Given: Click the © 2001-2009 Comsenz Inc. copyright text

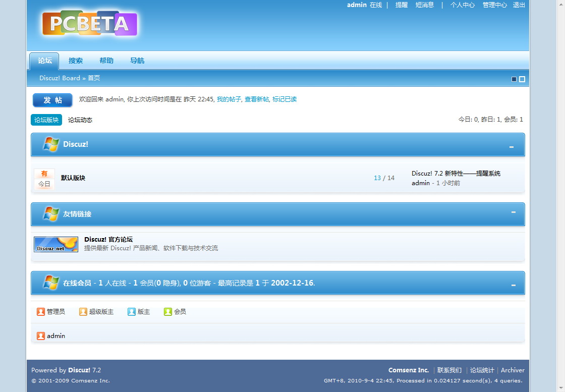Looking at the screenshot, I should pos(71,380).
